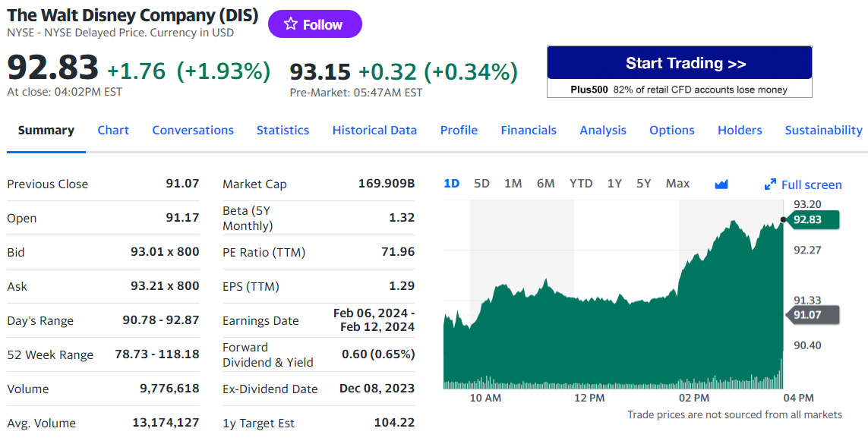The height and width of the screenshot is (441, 868).
Task: Click the green 92.83 price marker on chart
Action: 812,219
